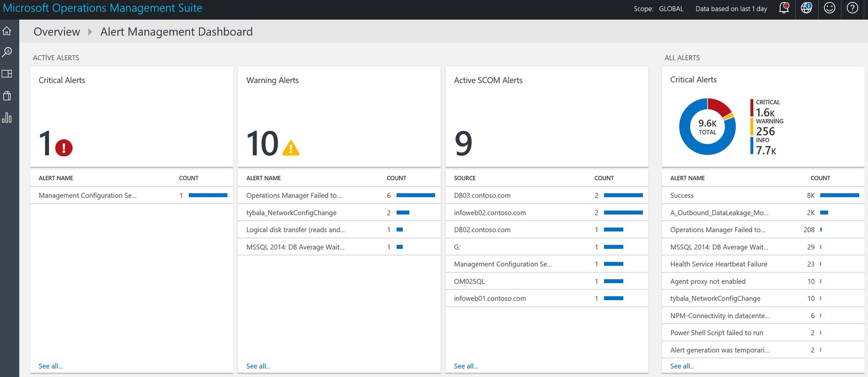Select the G: source row
Viewport: 868px width, 377px height.
(547, 247)
